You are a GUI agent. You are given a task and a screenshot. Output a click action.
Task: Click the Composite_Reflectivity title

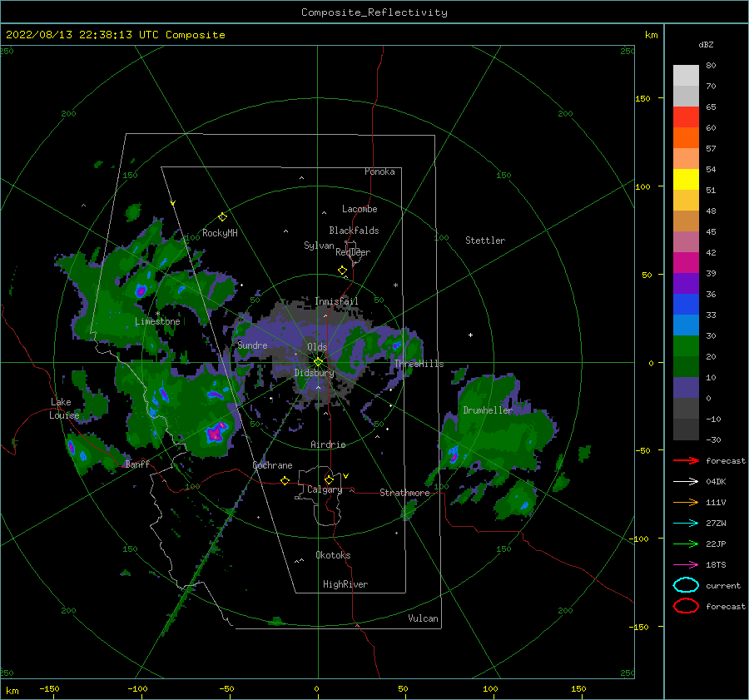[374, 12]
